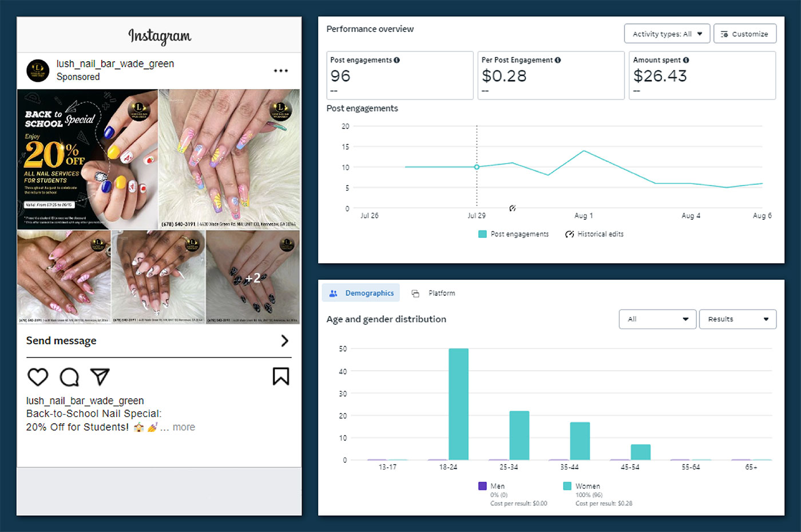801x532 pixels.
Task: Open the Activity types: All dropdown
Action: click(667, 34)
